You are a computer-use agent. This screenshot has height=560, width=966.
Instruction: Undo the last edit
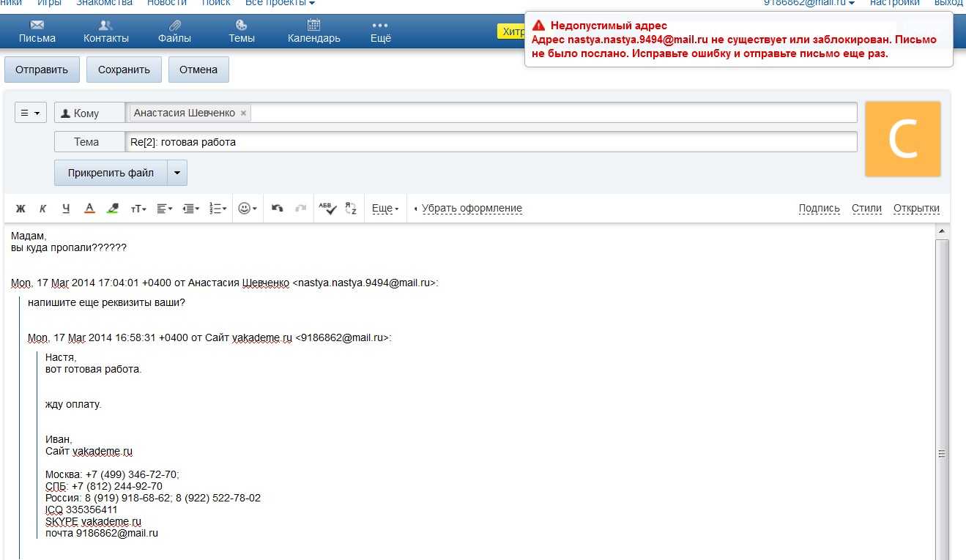[277, 209]
